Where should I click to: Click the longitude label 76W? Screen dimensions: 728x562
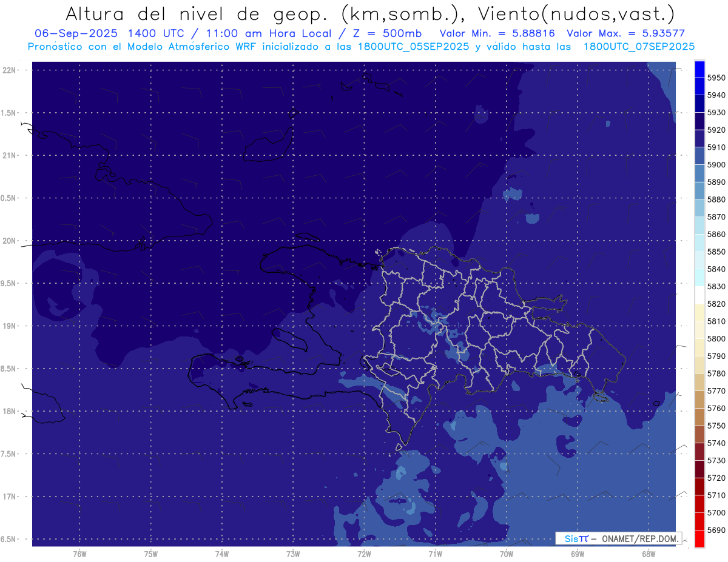[x=79, y=554]
